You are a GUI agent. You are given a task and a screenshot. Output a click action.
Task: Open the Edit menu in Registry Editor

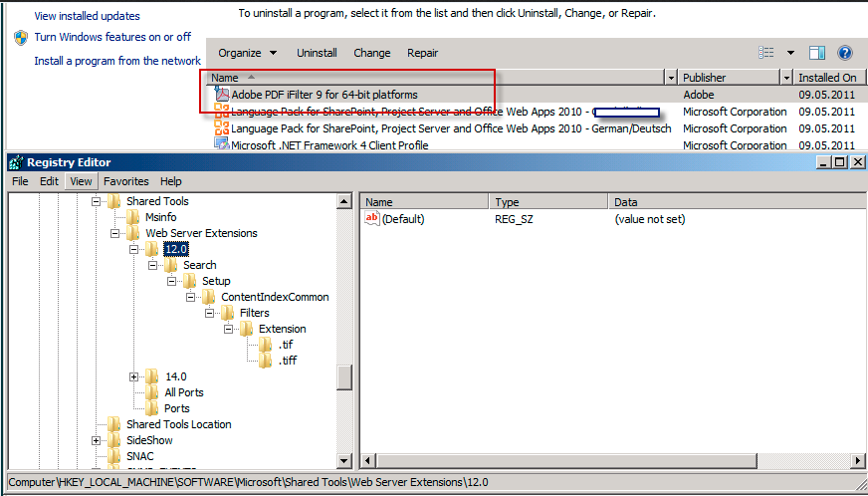[49, 181]
